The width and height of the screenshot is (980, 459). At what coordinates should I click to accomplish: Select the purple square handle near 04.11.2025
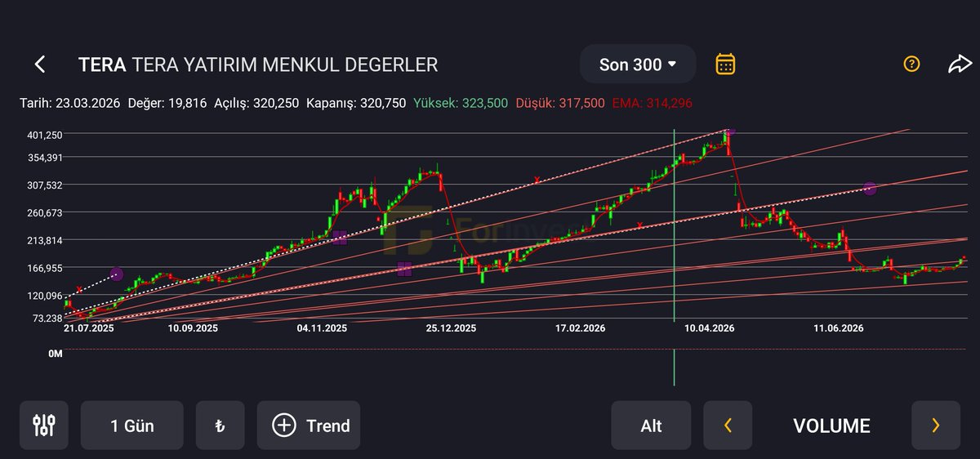tap(340, 238)
